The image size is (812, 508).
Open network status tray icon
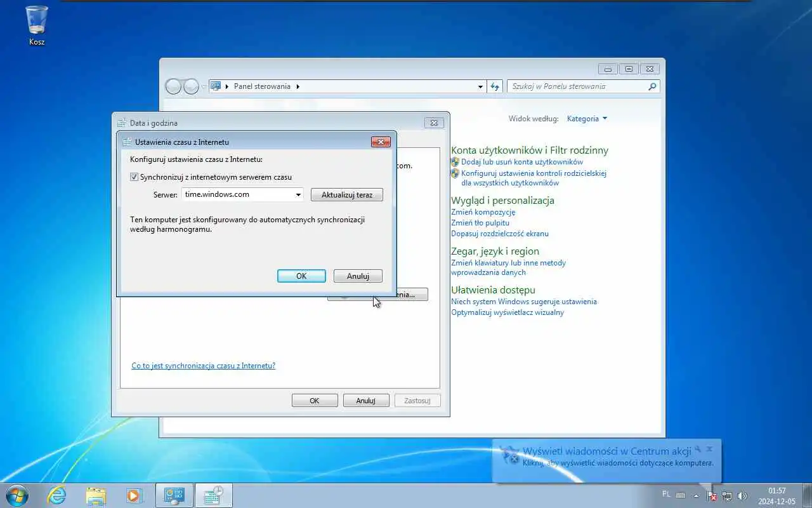click(727, 495)
